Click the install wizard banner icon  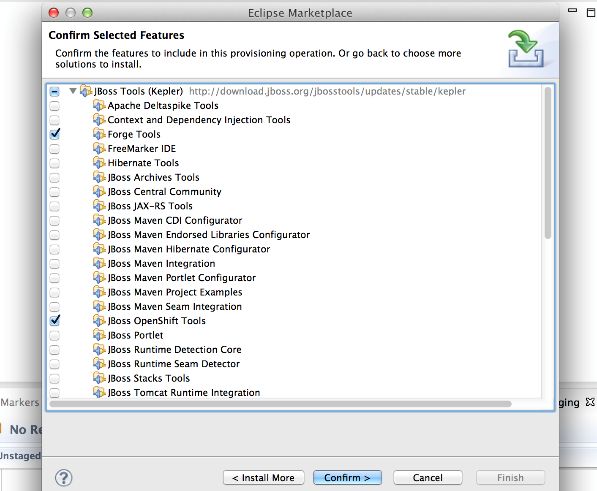click(526, 49)
